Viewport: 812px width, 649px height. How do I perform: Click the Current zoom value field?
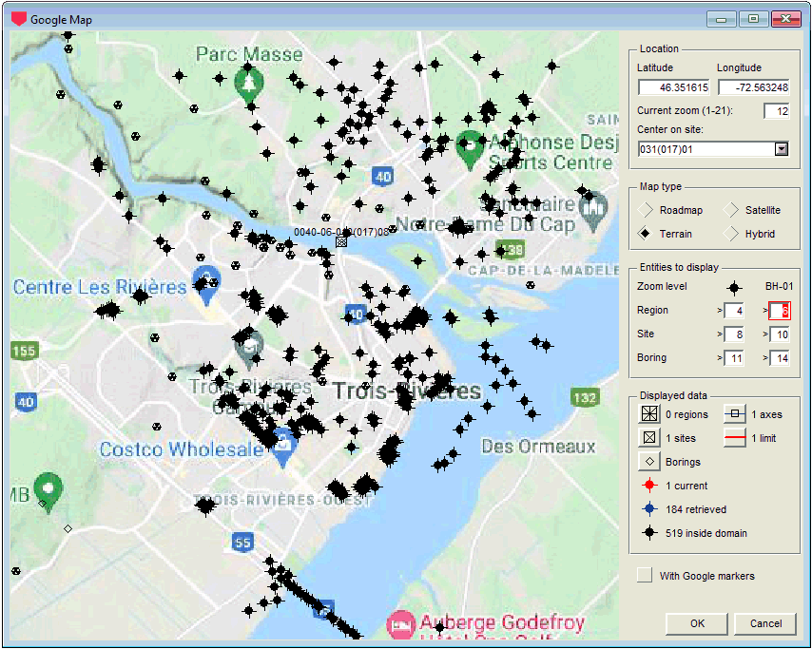coord(776,111)
